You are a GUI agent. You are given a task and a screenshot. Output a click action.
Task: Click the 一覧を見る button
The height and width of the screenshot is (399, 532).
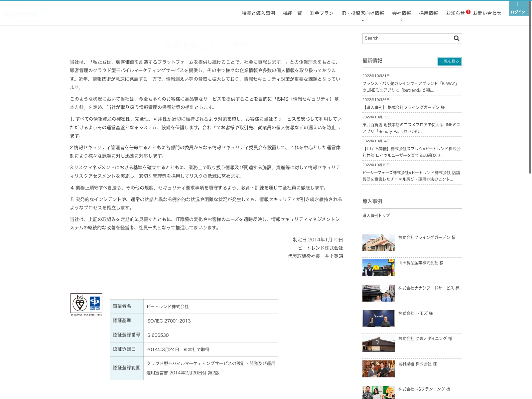coord(450,61)
